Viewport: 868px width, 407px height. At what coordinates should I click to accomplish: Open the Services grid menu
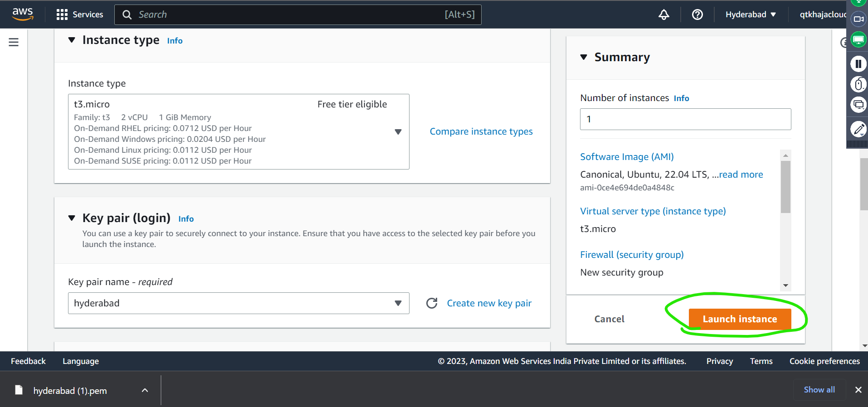[80, 15]
